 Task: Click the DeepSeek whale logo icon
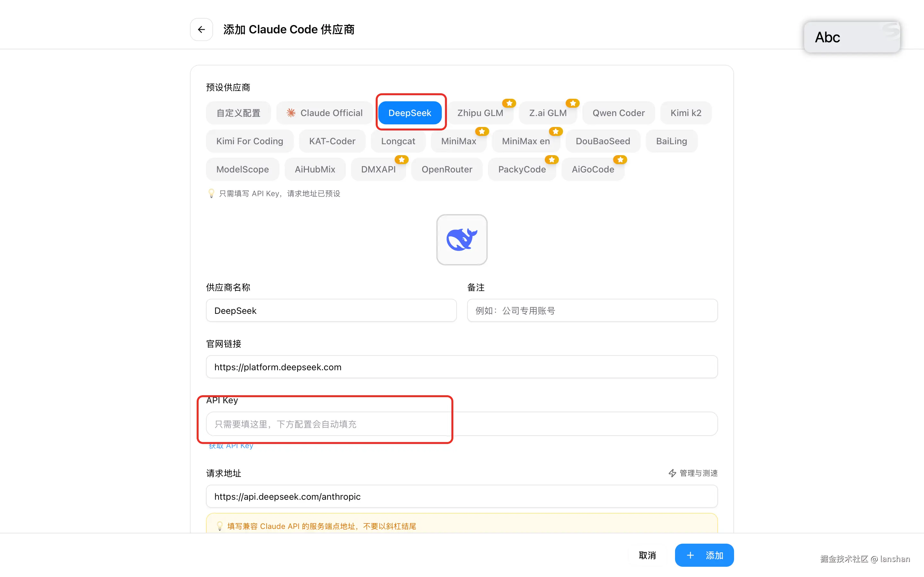462,240
